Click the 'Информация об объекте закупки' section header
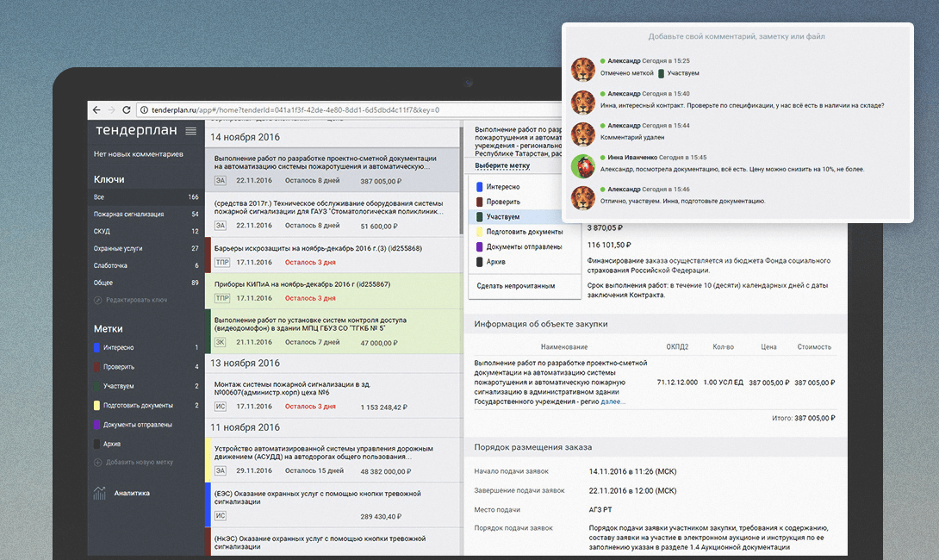Image resolution: width=939 pixels, height=560 pixels. 541,324
